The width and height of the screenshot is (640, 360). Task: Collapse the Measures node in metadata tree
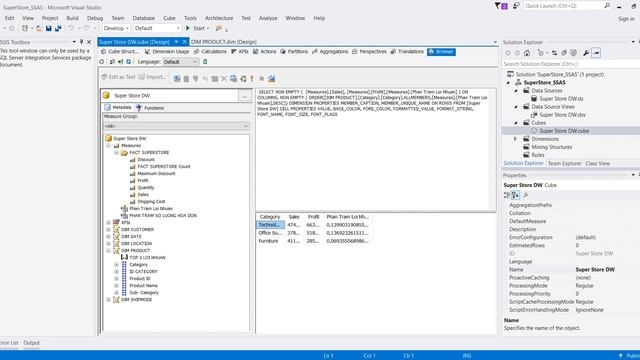click(109, 145)
